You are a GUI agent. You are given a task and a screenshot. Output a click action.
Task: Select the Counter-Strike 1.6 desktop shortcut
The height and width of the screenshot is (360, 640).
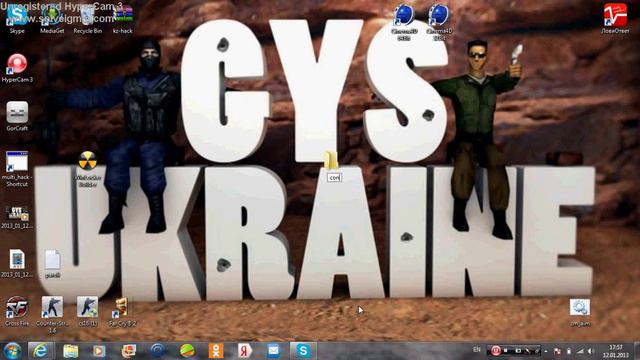point(52,314)
